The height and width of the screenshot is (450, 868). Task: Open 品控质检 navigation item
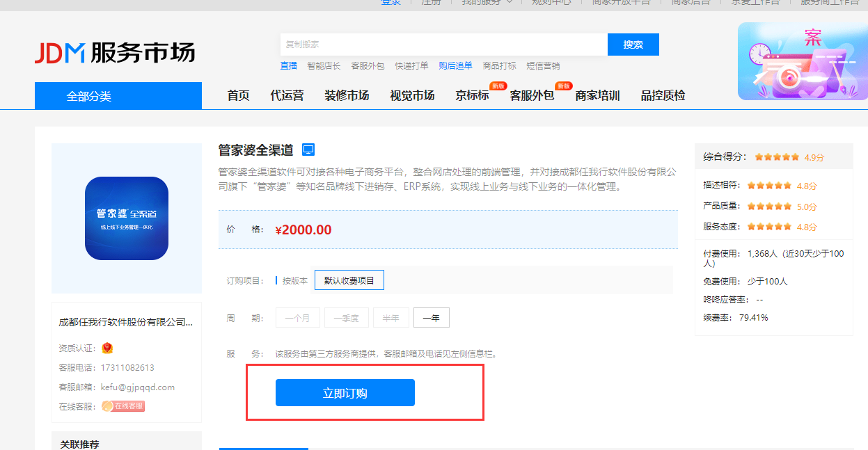663,96
